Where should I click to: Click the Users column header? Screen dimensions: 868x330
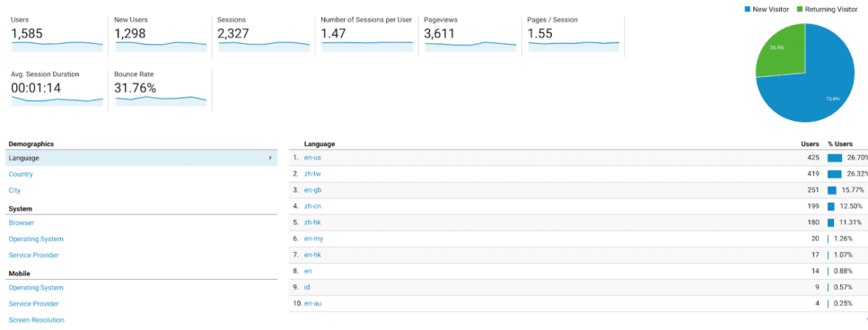pos(810,143)
